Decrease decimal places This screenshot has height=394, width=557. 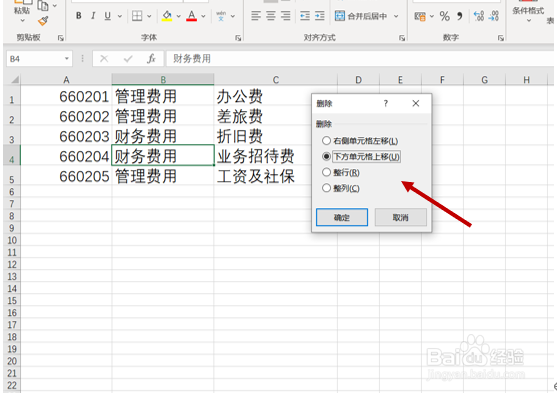[x=494, y=16]
